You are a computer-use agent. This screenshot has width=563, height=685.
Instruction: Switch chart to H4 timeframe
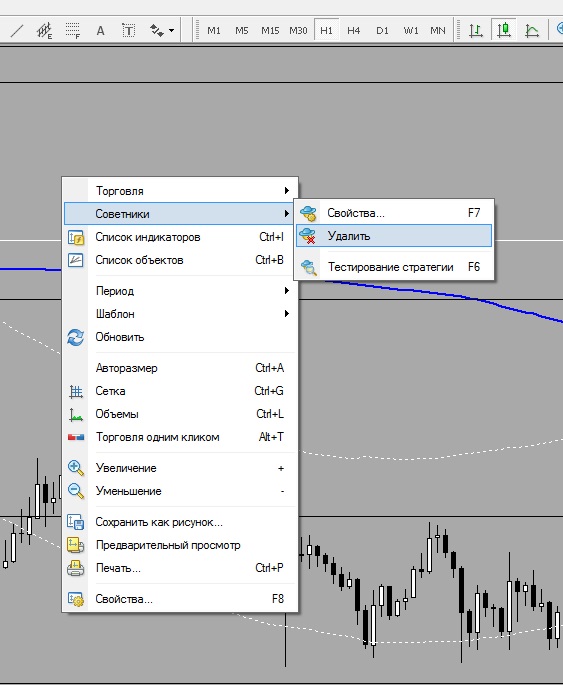[353, 31]
